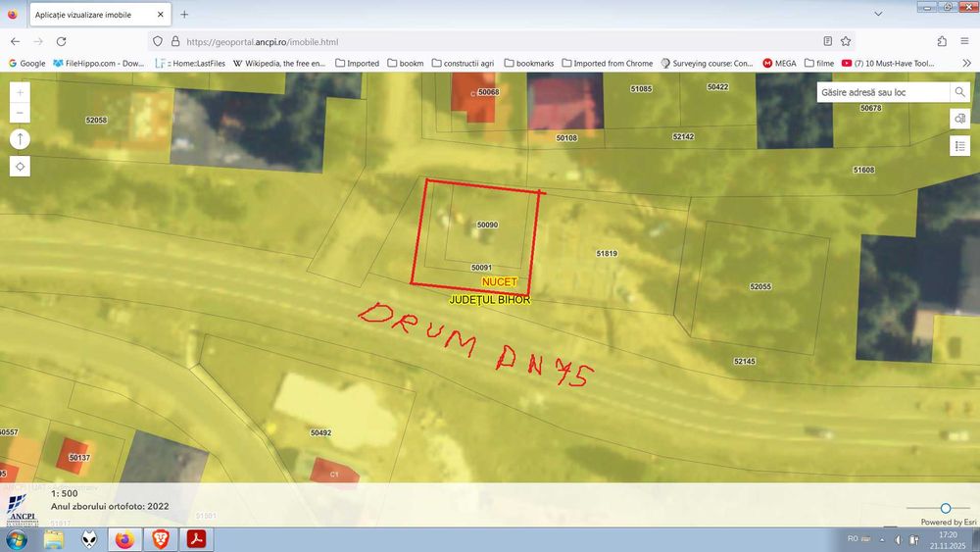Click the NUCET locality label
This screenshot has width=980, height=552.
[500, 282]
